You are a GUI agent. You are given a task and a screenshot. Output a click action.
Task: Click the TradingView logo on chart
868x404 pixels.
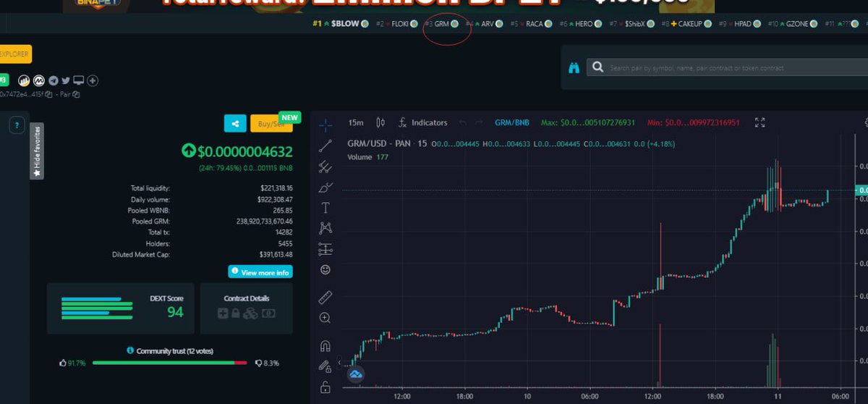tap(356, 374)
